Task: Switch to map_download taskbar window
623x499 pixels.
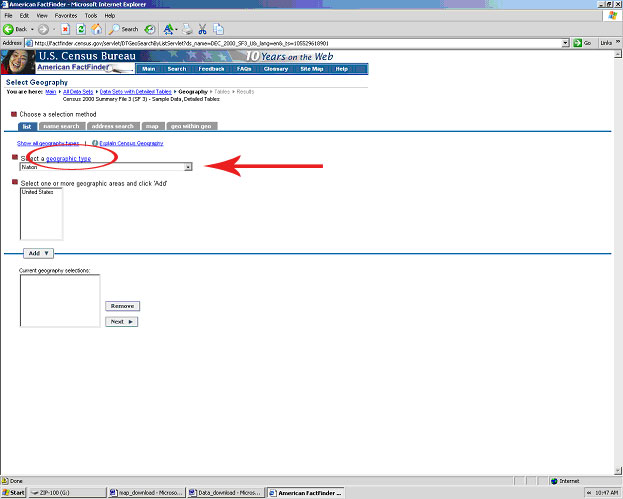Action: coord(147,493)
